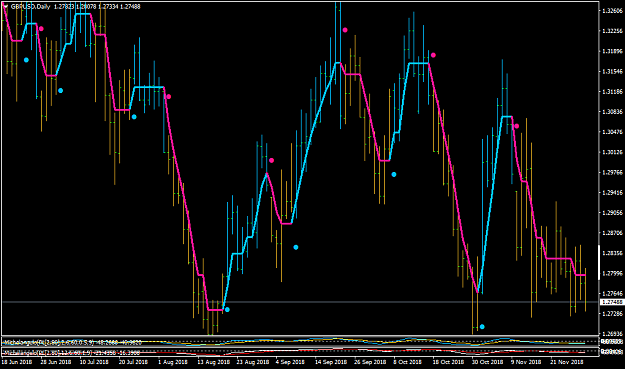This screenshot has width=625, height=369.
Task: Select the GBPUSD,Daily chart title
Action: click(31, 6)
